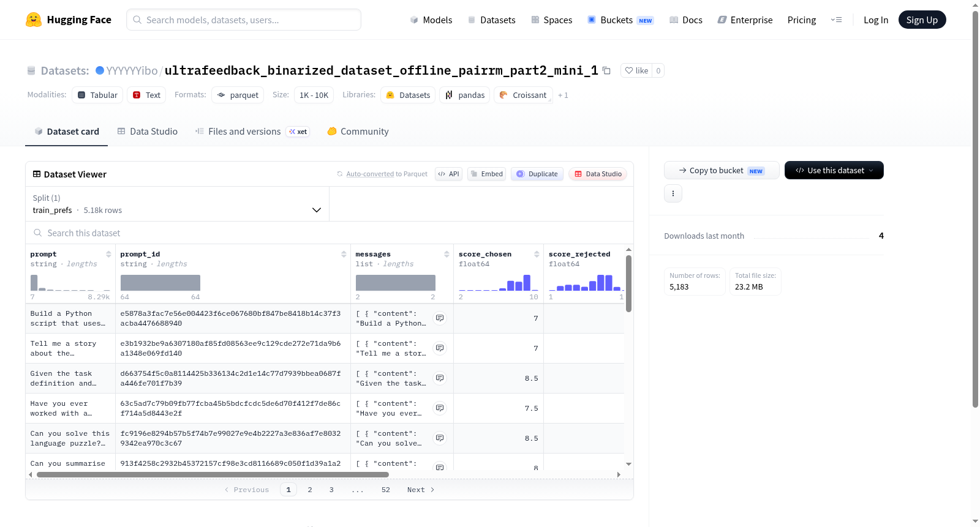
Task: Click the Sign Up button
Action: 922,20
